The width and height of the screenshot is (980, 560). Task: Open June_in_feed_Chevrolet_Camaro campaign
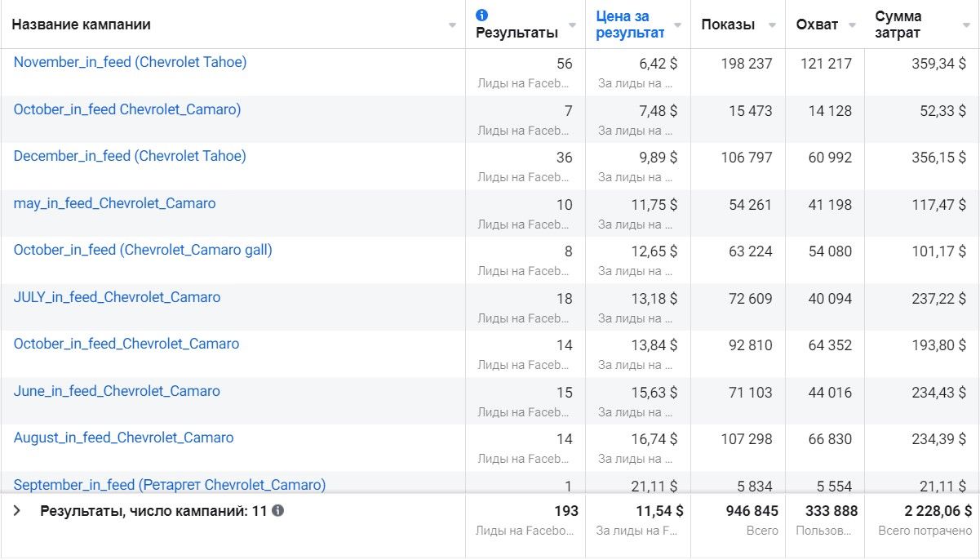pyautogui.click(x=117, y=391)
